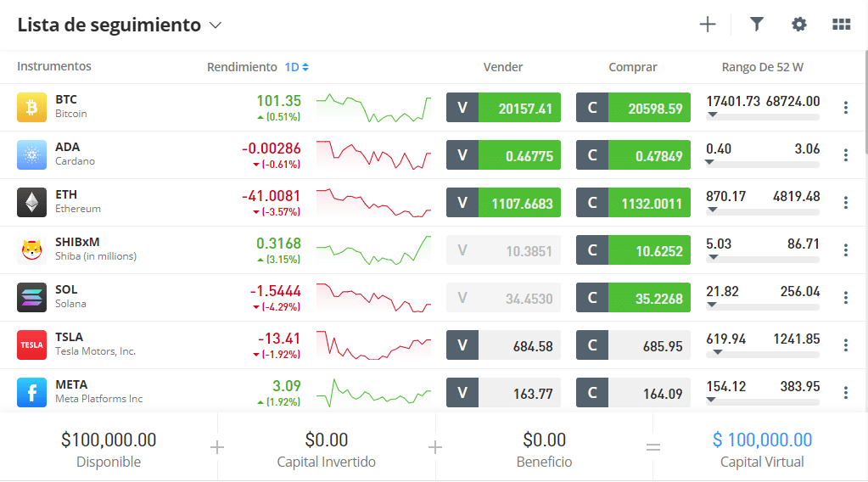Click the Vender column header

[x=503, y=67]
